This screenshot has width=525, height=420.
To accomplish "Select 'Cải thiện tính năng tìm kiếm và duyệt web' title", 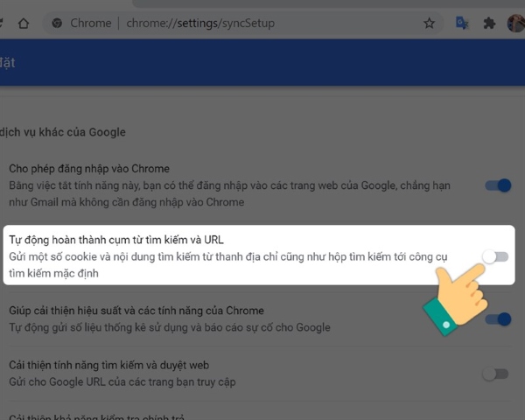I will [108, 365].
